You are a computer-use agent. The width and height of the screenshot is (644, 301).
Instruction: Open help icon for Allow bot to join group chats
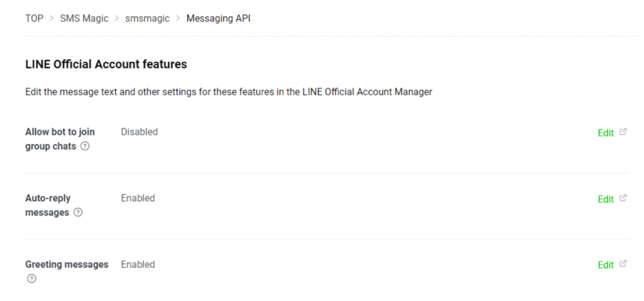coord(85,146)
